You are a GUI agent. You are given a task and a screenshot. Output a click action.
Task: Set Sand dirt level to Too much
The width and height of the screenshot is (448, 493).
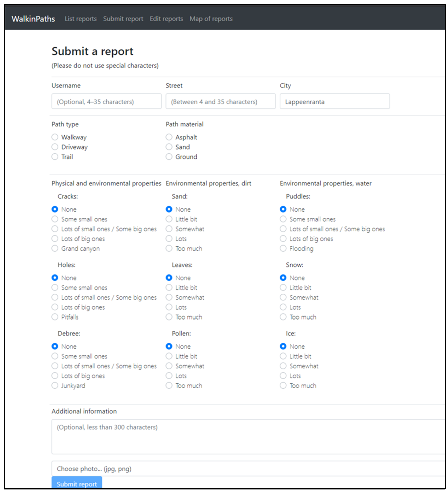169,248
